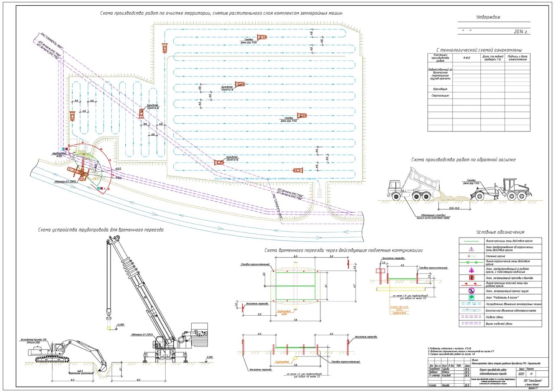555x392 pixels.
Task: Click the 'Кабели связи' purple dashed lines symbol
Action: tap(472, 317)
